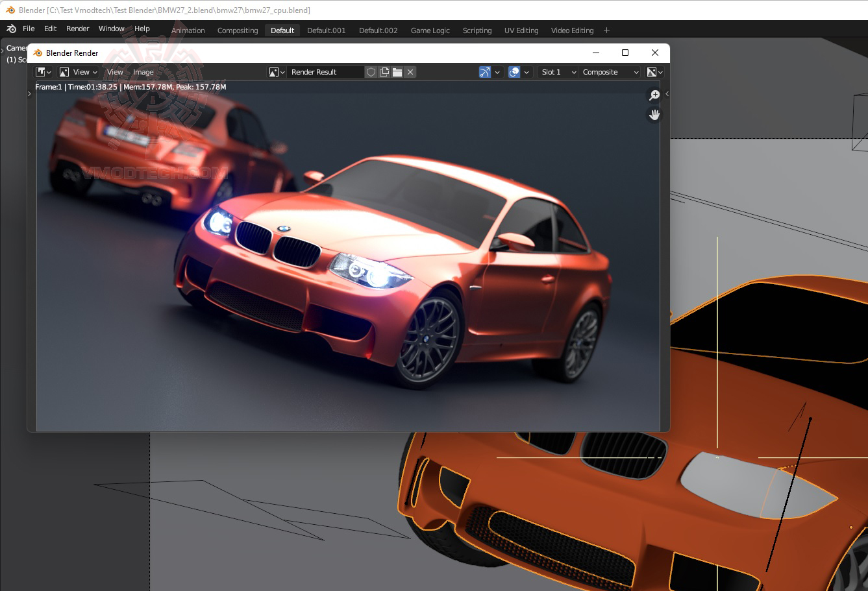Switch to the Default.002 workspace tab
The height and width of the screenshot is (591, 868).
pos(378,30)
